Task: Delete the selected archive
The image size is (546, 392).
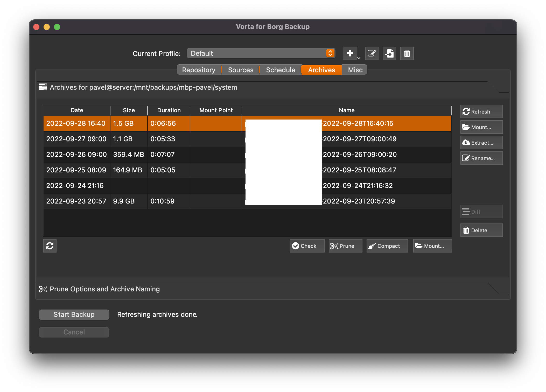Action: 481,230
